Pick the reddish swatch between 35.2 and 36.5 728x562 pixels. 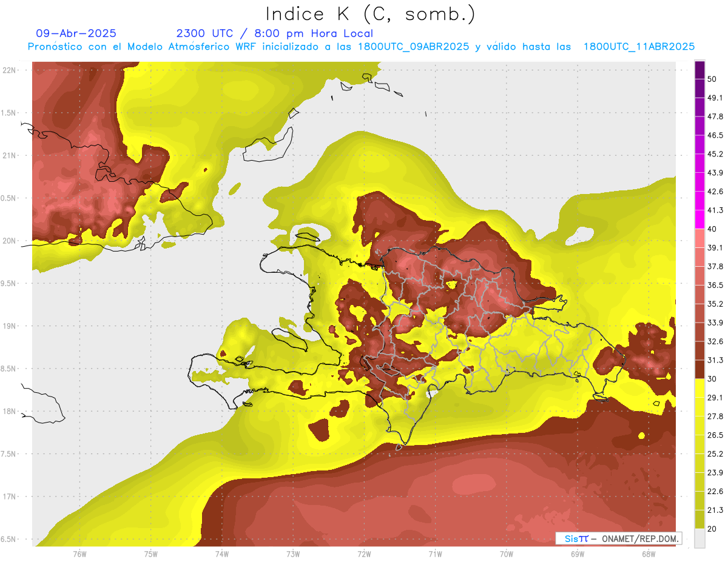699,295
